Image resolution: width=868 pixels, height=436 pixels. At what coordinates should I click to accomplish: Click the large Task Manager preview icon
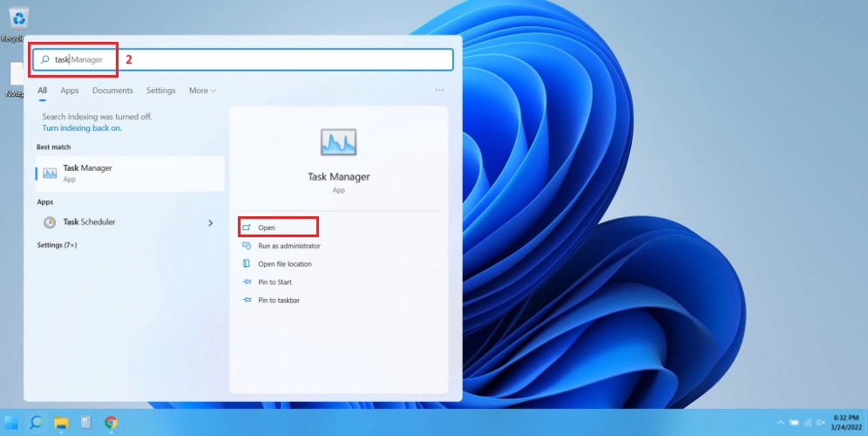tap(338, 142)
